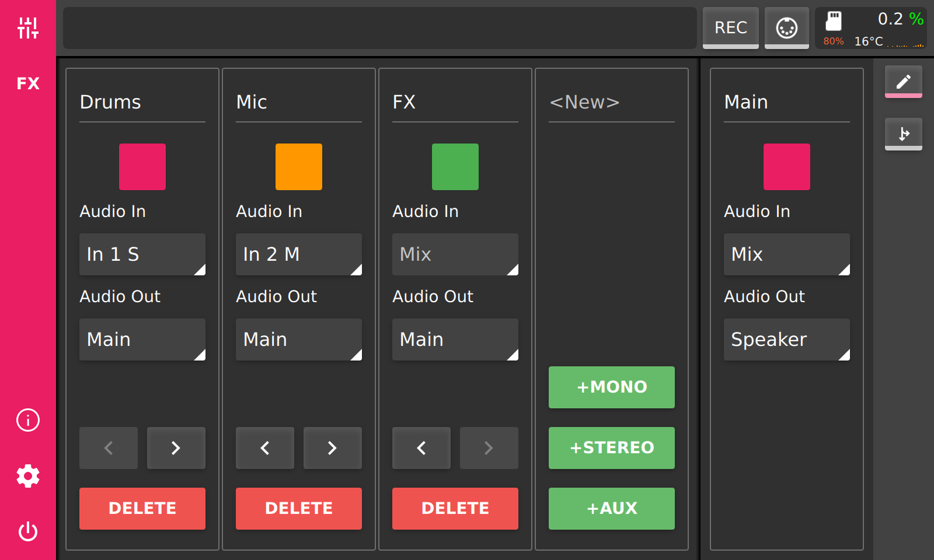Delete the Drums channel
The height and width of the screenshot is (560, 934).
[x=142, y=509]
